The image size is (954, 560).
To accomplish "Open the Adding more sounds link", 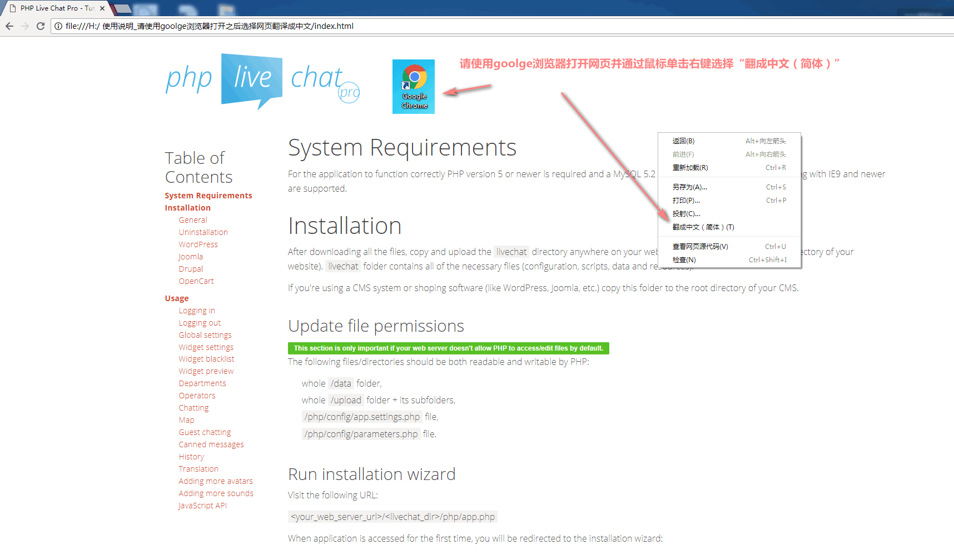I will pyautogui.click(x=216, y=493).
